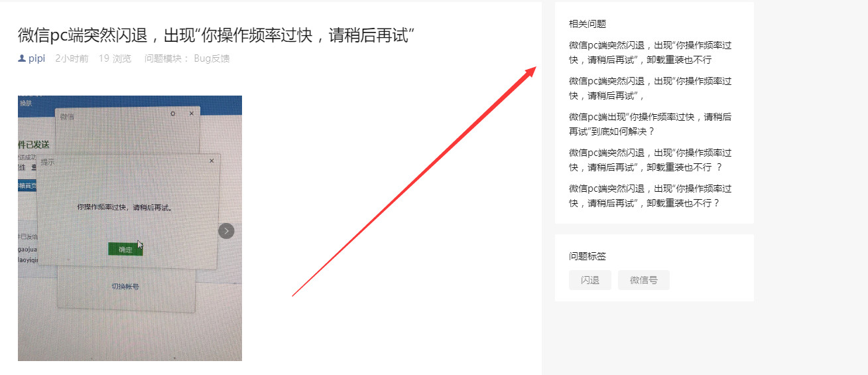Click the post title about 微信pc端突然闪退

click(216, 35)
